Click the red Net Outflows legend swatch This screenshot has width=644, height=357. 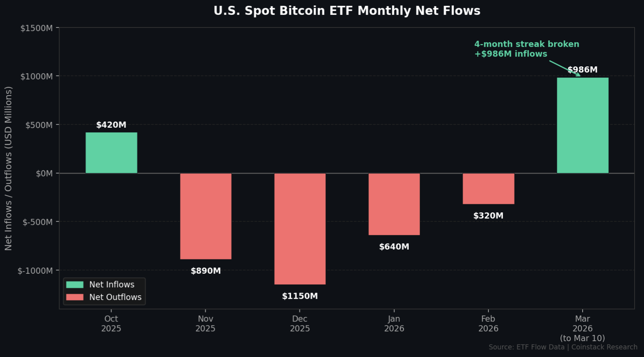pos(75,297)
